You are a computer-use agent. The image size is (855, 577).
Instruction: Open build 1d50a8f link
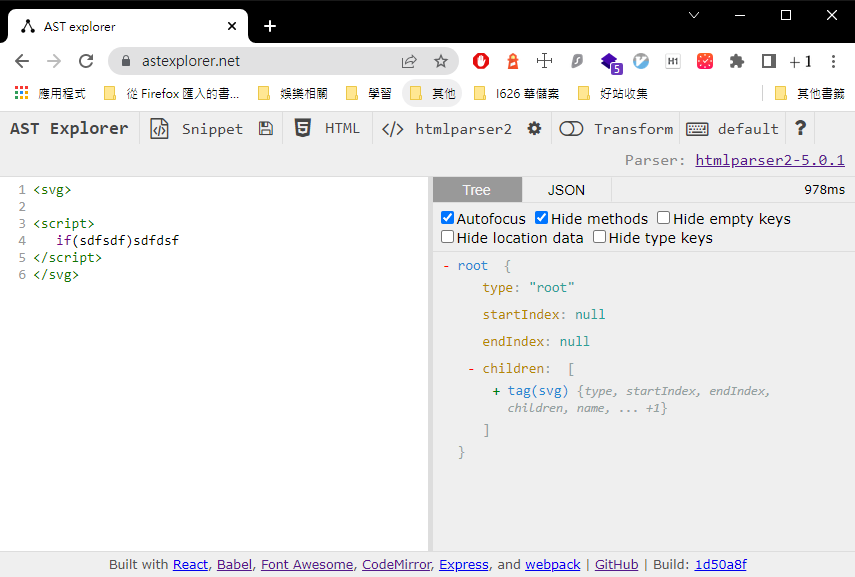(720, 564)
